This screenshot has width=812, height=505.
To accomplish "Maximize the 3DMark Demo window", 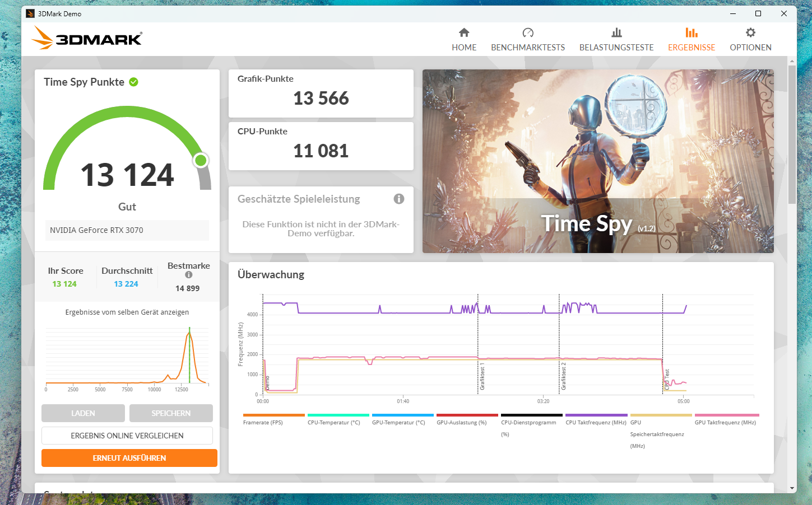I will [758, 13].
